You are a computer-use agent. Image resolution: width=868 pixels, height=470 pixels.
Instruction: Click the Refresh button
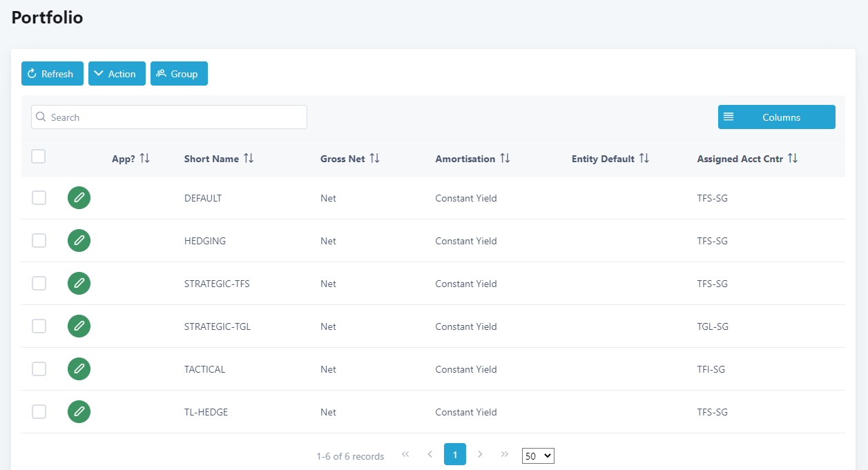52,74
